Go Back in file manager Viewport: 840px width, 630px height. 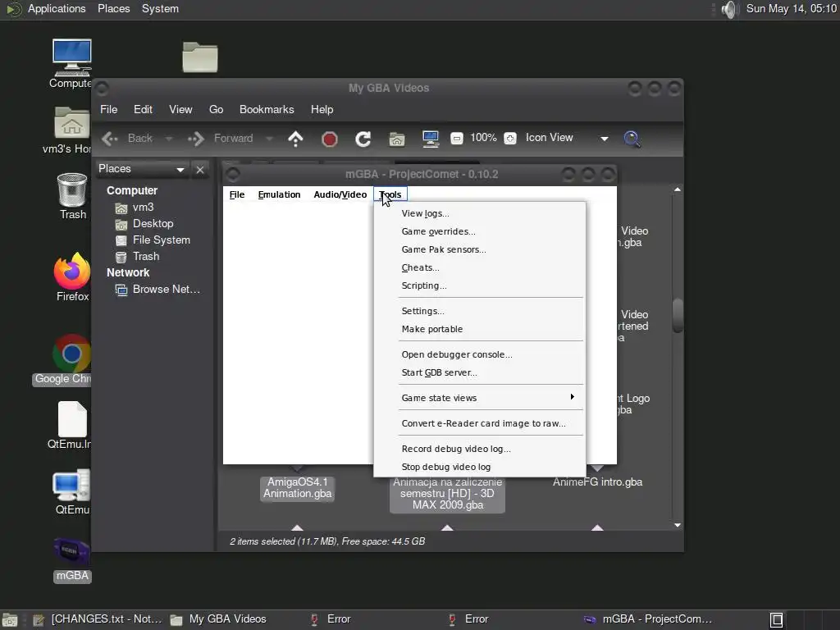(x=127, y=138)
